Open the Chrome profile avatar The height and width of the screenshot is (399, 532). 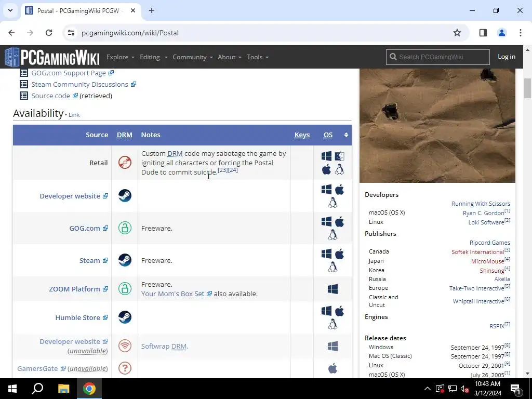502,33
